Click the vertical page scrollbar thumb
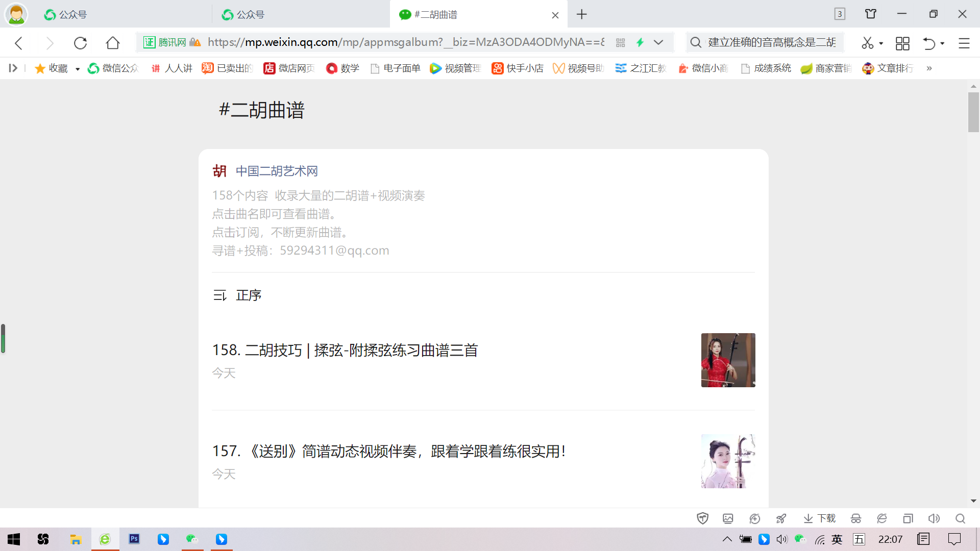Screen dimensions: 980x551 click(973, 111)
